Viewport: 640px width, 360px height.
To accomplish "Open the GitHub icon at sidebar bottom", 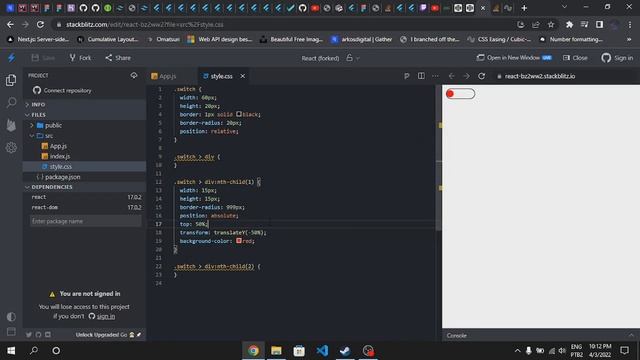I will (38, 335).
